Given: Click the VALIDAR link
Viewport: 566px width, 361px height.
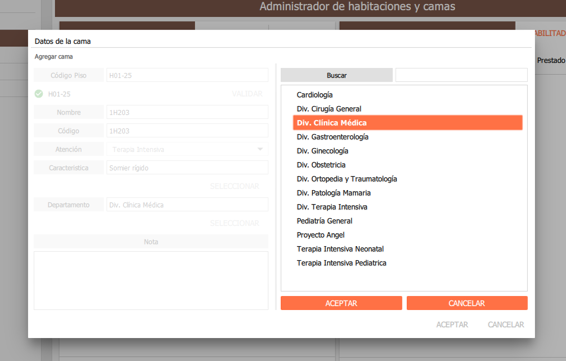Looking at the screenshot, I should coord(247,94).
